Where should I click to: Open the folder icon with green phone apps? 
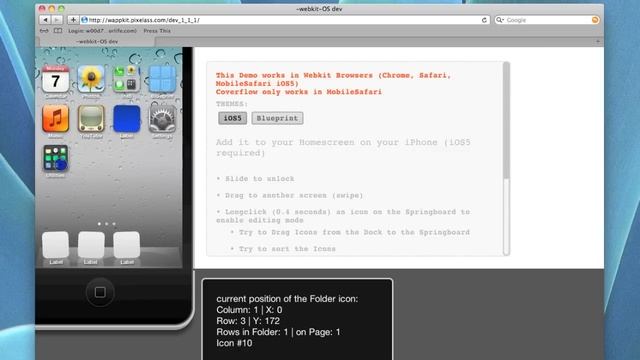coord(127,79)
